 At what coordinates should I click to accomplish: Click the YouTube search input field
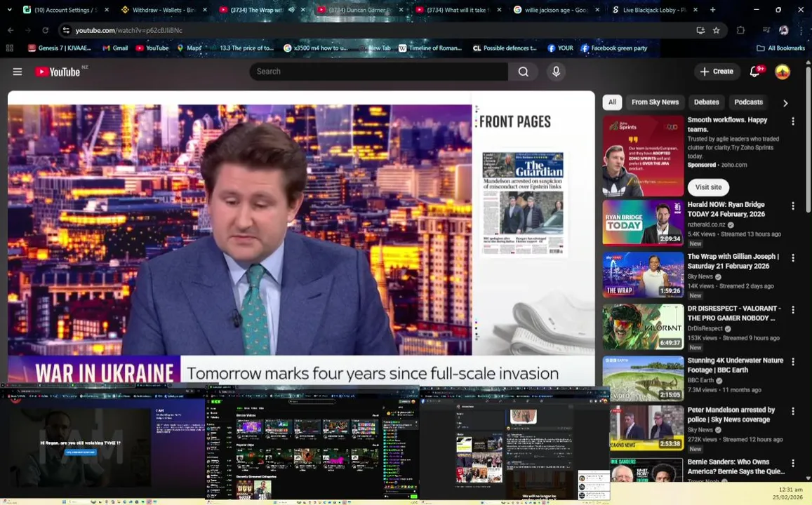coord(378,72)
